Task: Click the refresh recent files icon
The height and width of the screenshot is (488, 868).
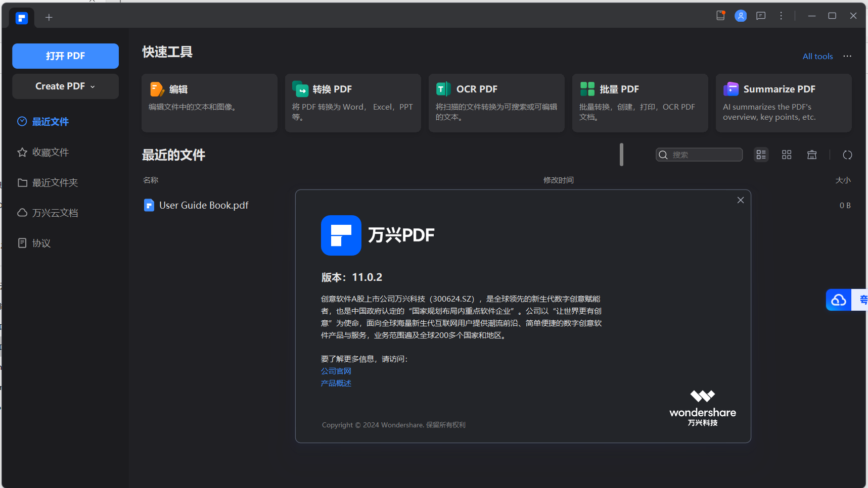Action: pos(848,155)
